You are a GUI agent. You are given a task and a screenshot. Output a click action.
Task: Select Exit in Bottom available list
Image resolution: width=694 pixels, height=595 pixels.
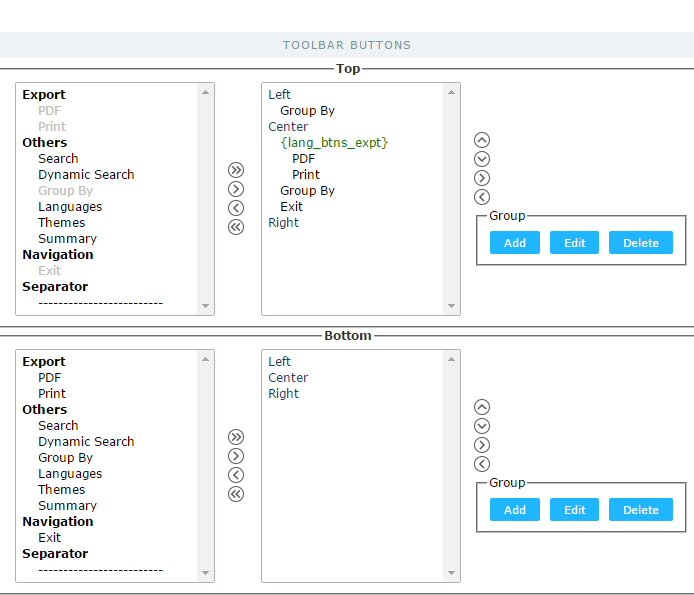(49, 537)
